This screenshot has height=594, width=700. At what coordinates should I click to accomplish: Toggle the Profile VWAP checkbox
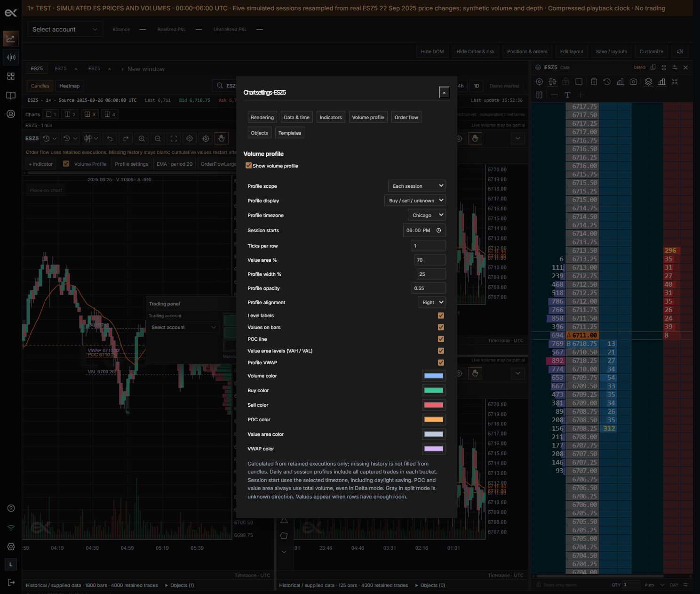[x=441, y=362]
